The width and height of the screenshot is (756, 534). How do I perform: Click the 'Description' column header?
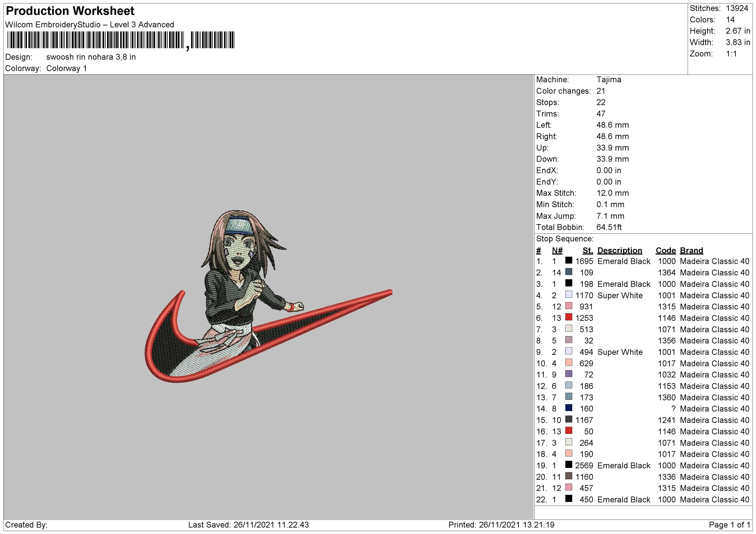[x=620, y=250]
